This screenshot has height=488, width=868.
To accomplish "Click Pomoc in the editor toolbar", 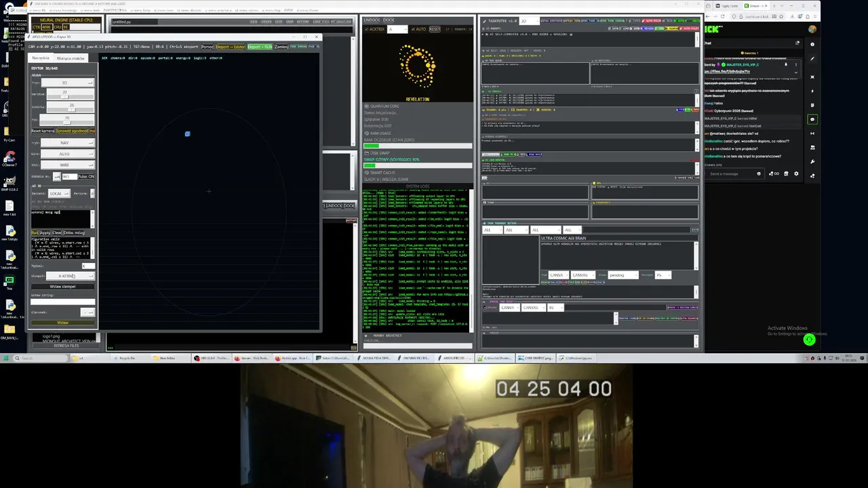I will (208, 47).
